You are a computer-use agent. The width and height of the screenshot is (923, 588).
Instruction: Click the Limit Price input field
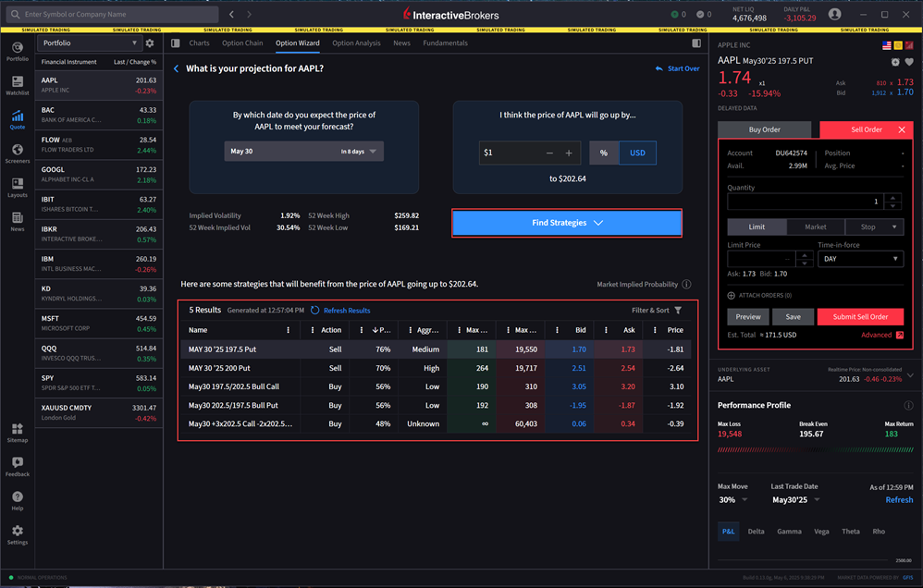click(762, 259)
